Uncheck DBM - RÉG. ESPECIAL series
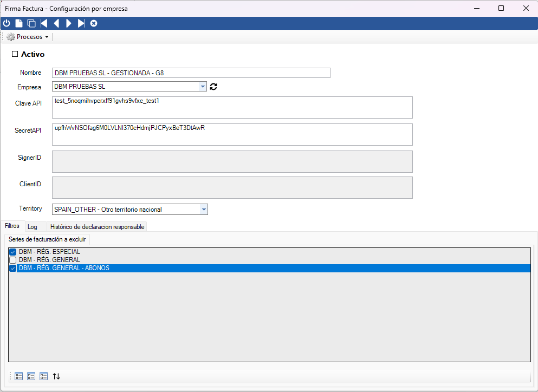538x392 pixels. click(x=13, y=252)
